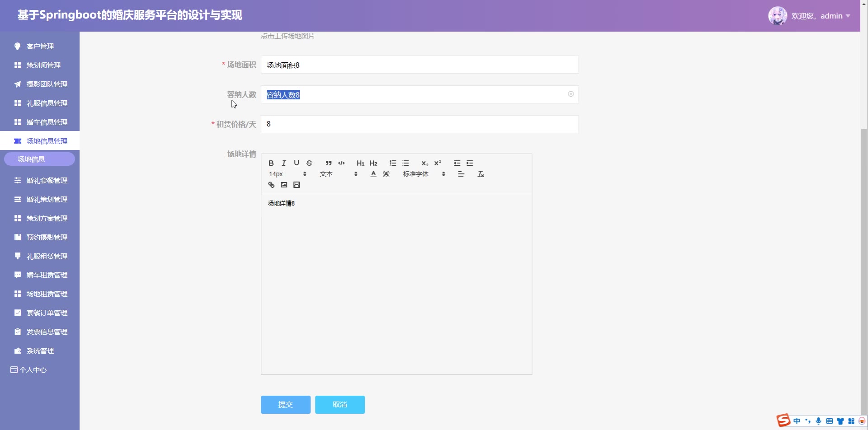The height and width of the screenshot is (430, 868).
Task: Open 场地租赁管理 in the sidebar
Action: click(40, 294)
